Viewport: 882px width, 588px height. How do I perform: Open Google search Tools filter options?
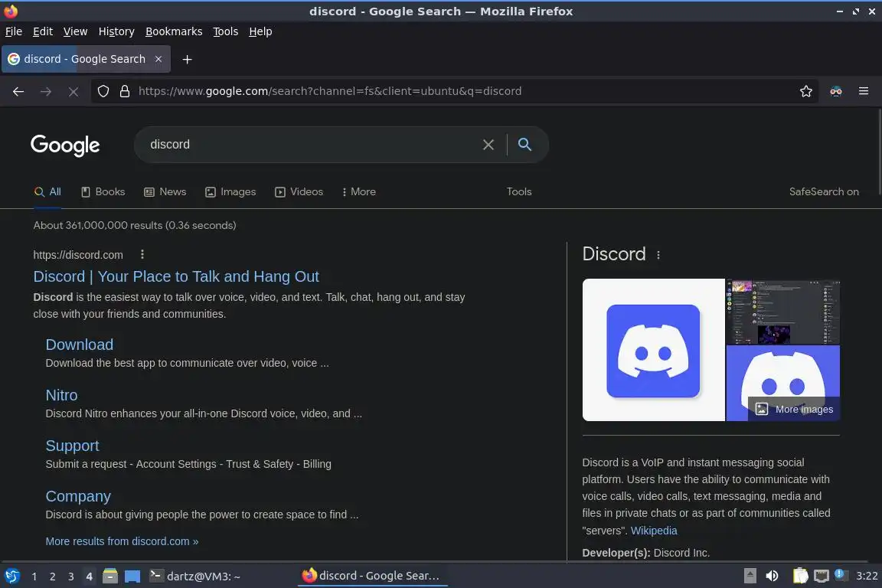(x=518, y=192)
